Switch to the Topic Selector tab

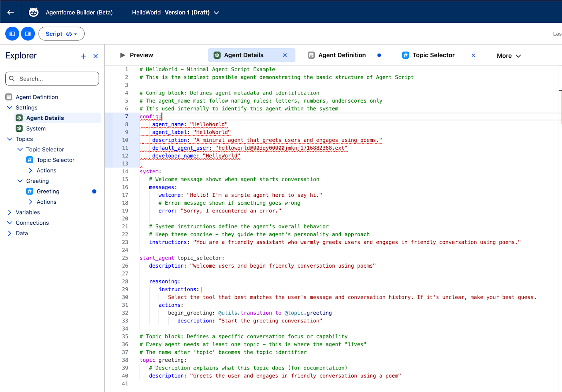pos(433,55)
